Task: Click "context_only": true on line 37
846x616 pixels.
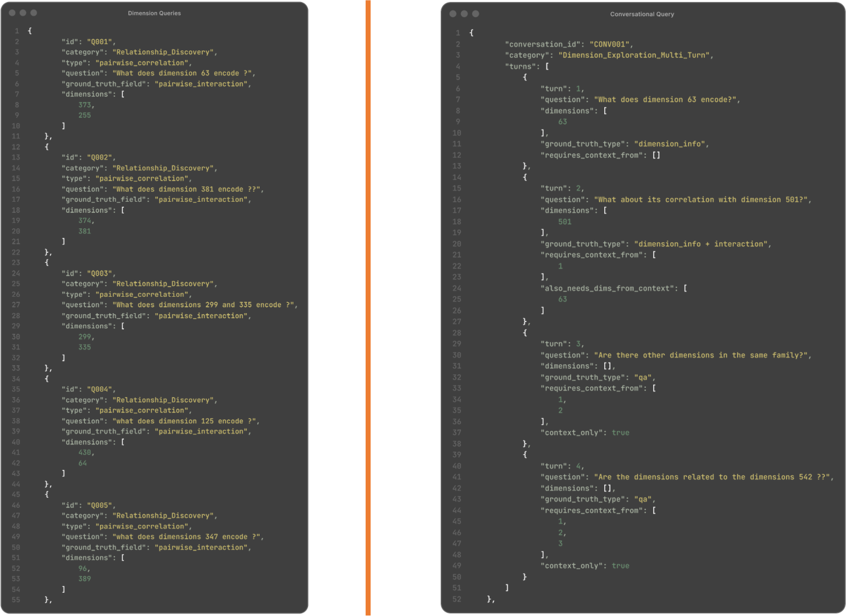Action: (x=585, y=433)
